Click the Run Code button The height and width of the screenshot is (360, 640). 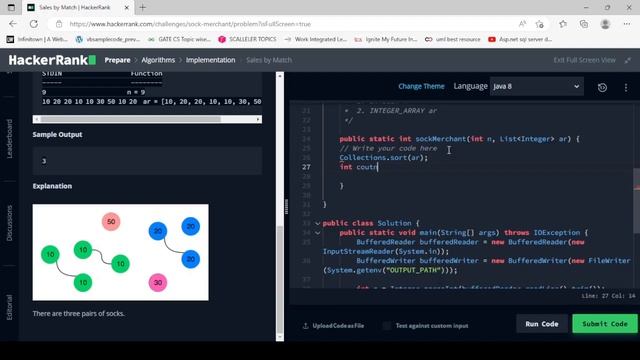click(x=542, y=324)
